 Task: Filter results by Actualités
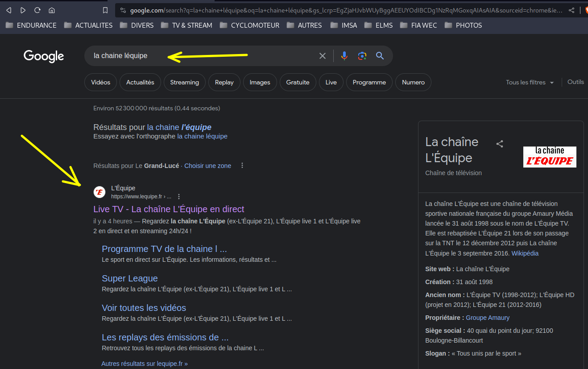(140, 82)
